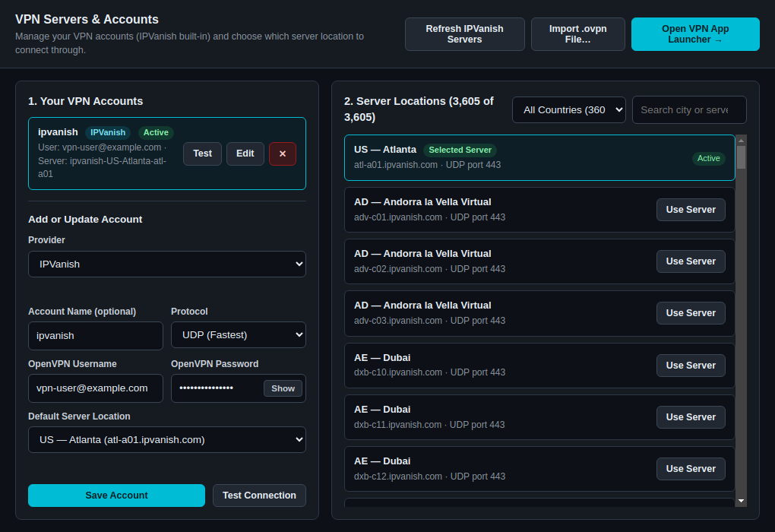Image resolution: width=775 pixels, height=532 pixels.
Task: Click scrollbar up arrow in server list
Action: tap(741, 141)
